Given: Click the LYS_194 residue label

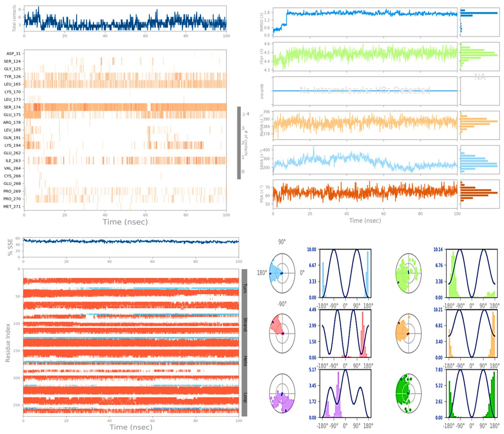Looking at the screenshot, I should tap(12, 146).
